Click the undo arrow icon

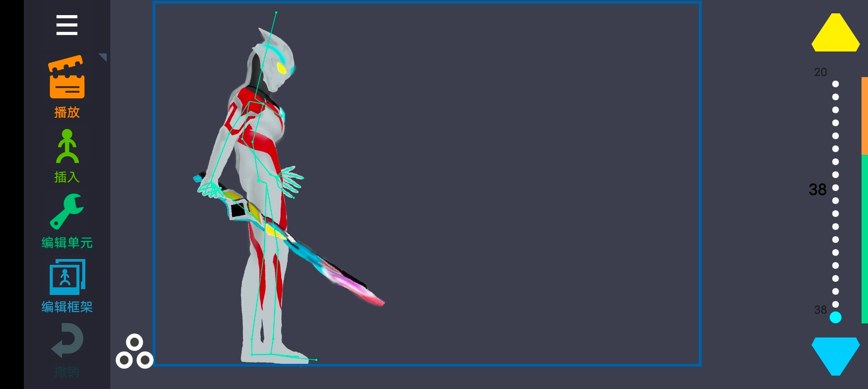pyautogui.click(x=67, y=341)
